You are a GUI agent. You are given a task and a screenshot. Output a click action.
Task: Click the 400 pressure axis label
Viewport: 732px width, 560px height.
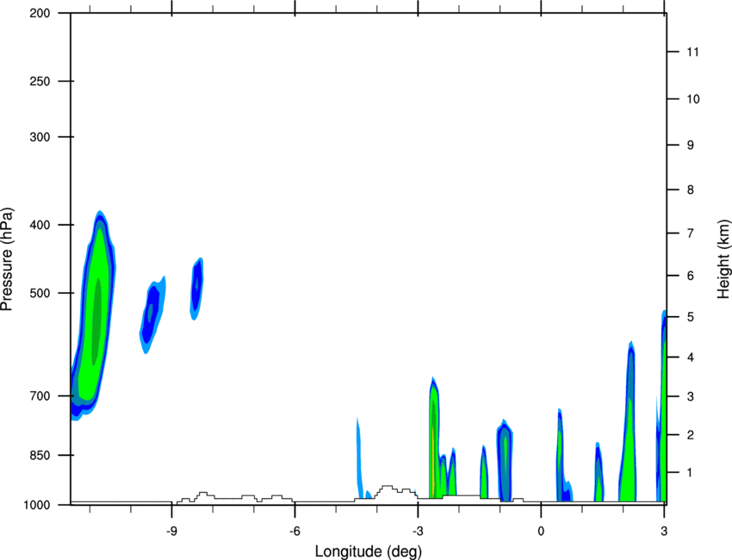click(40, 225)
